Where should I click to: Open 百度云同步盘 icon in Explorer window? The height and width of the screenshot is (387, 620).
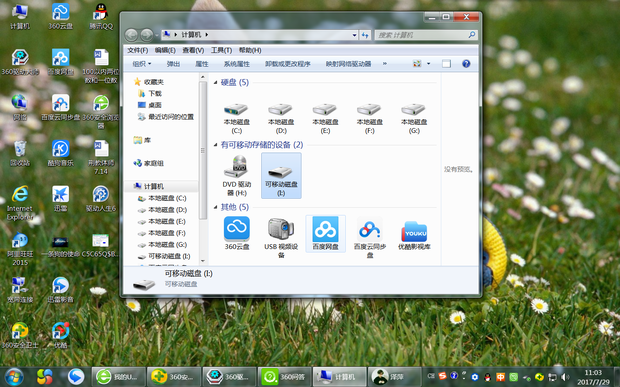click(369, 228)
